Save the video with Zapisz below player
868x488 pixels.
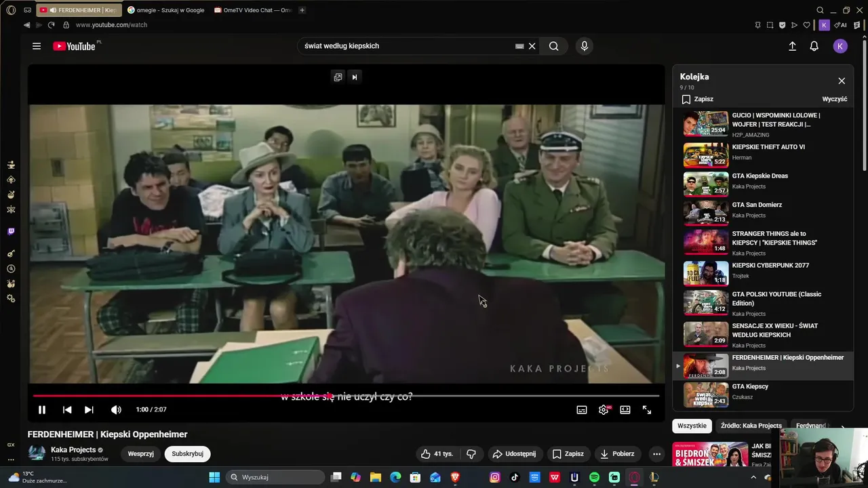tap(568, 453)
